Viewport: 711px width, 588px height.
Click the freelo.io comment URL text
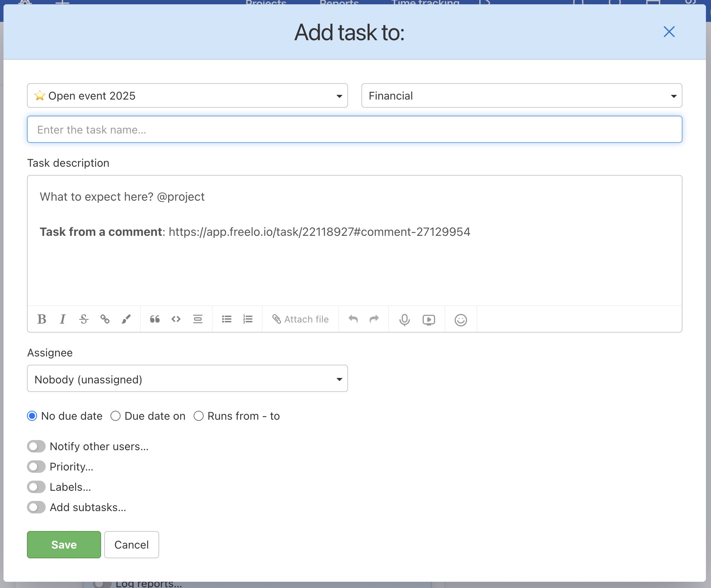click(x=320, y=232)
